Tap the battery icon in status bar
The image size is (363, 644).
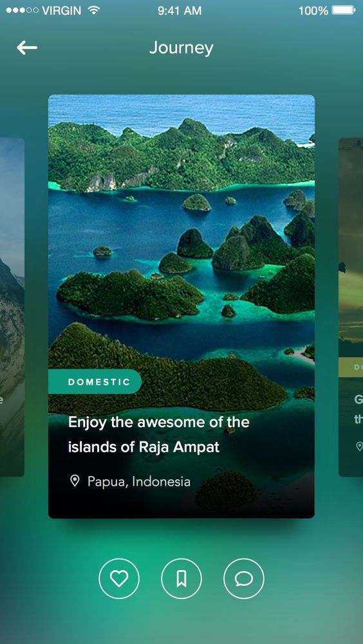point(343,10)
